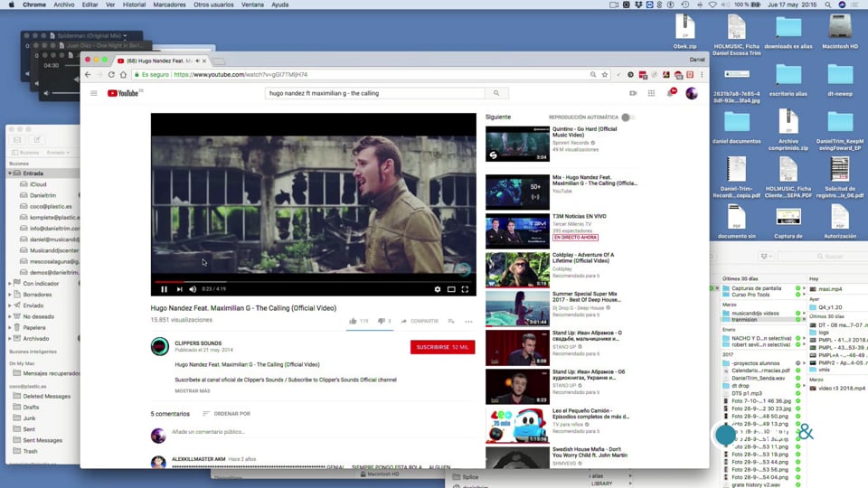Open the Ventana menu
868x488 pixels.
pyautogui.click(x=252, y=5)
